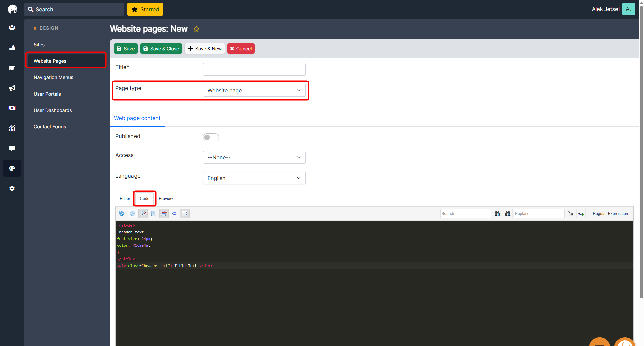Switch to the Preview tab

166,199
